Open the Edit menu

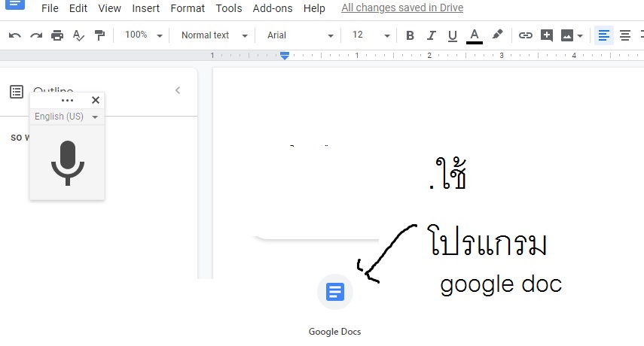pos(78,8)
